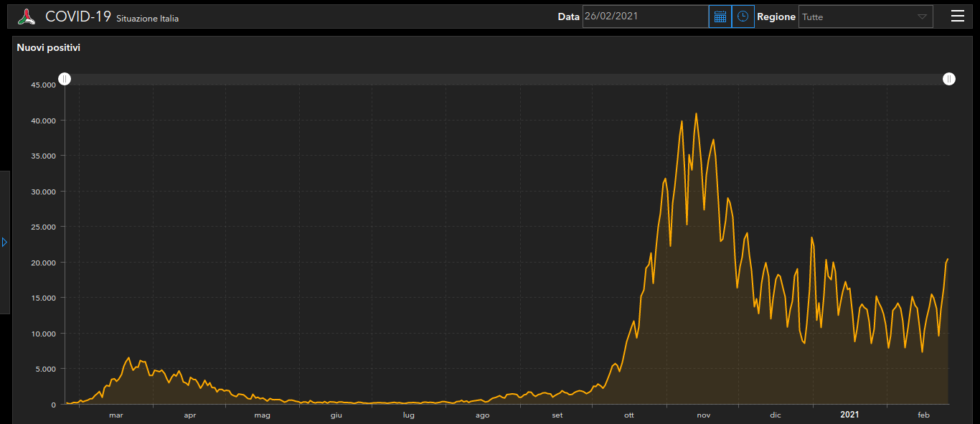
Task: Click the last data point of the line
Action: [x=948, y=259]
